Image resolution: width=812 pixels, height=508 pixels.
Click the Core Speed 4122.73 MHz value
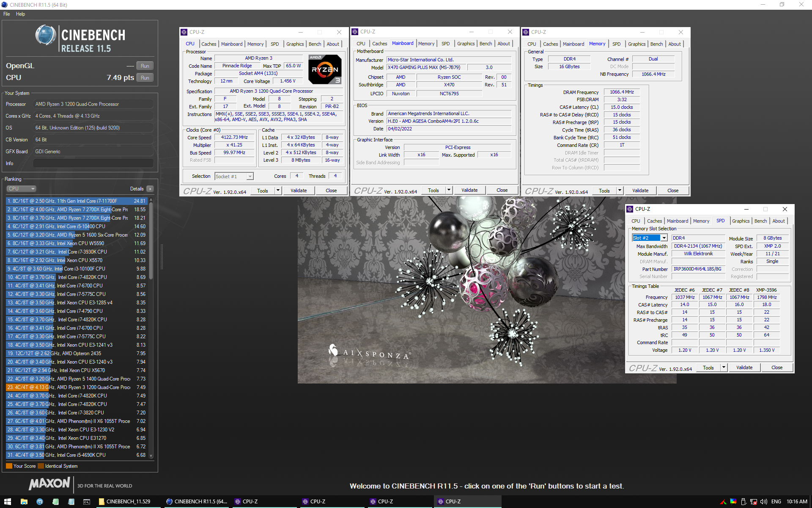coord(234,138)
